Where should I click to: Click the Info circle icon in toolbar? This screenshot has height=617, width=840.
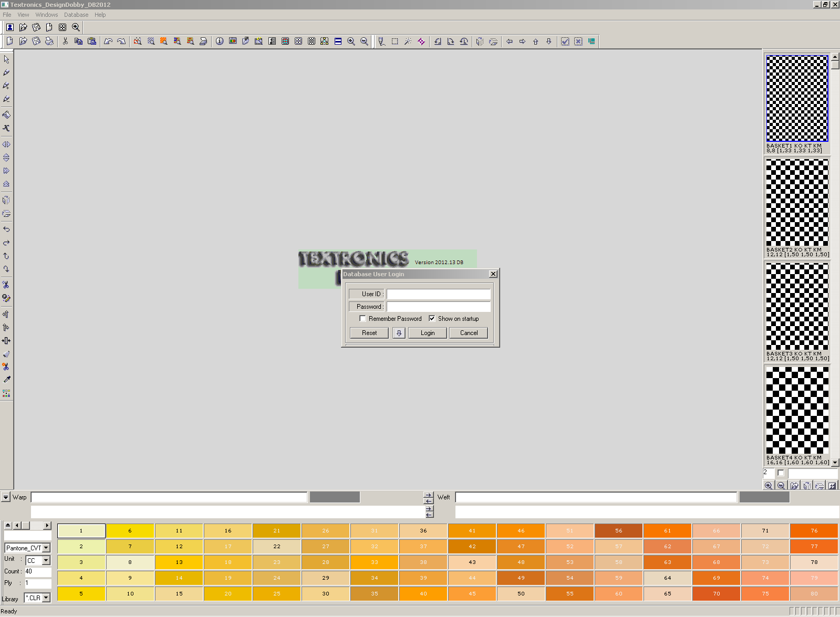point(220,41)
